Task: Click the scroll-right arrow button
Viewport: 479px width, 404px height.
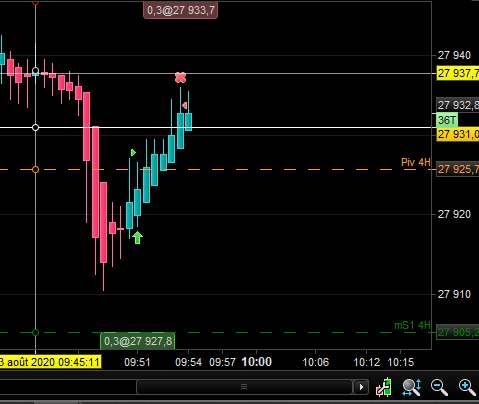Action: [x=361, y=387]
